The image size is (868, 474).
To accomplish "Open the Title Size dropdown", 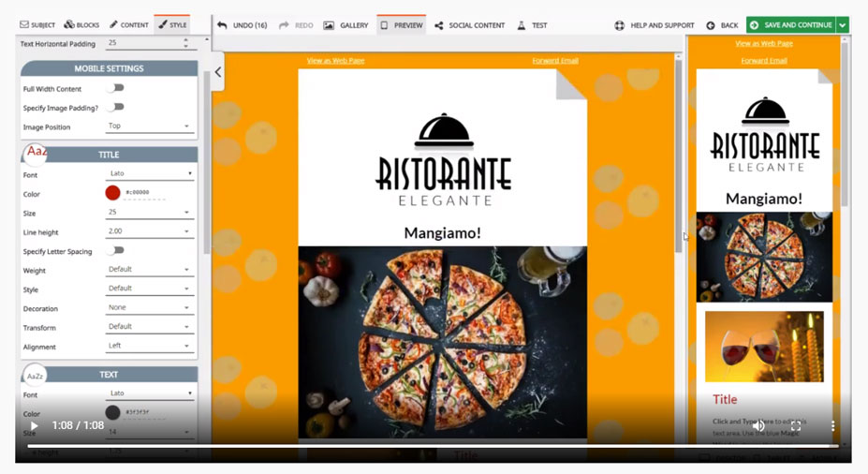I will [149, 212].
